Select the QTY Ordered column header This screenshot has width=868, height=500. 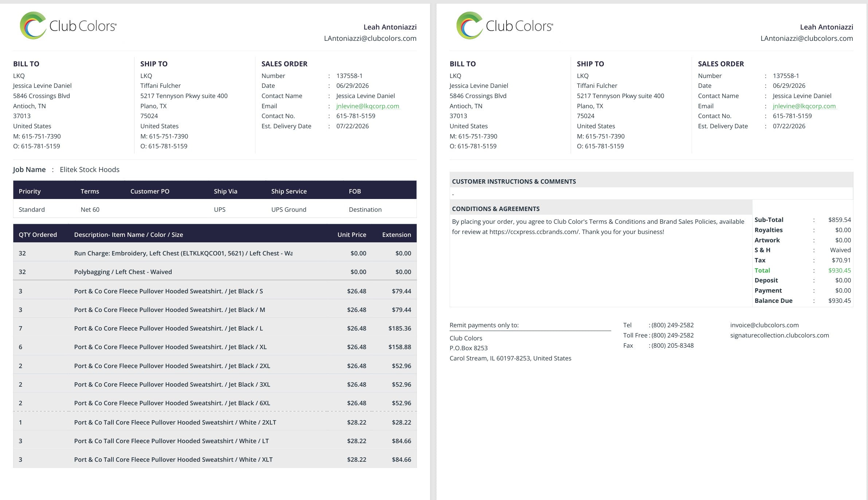point(38,235)
